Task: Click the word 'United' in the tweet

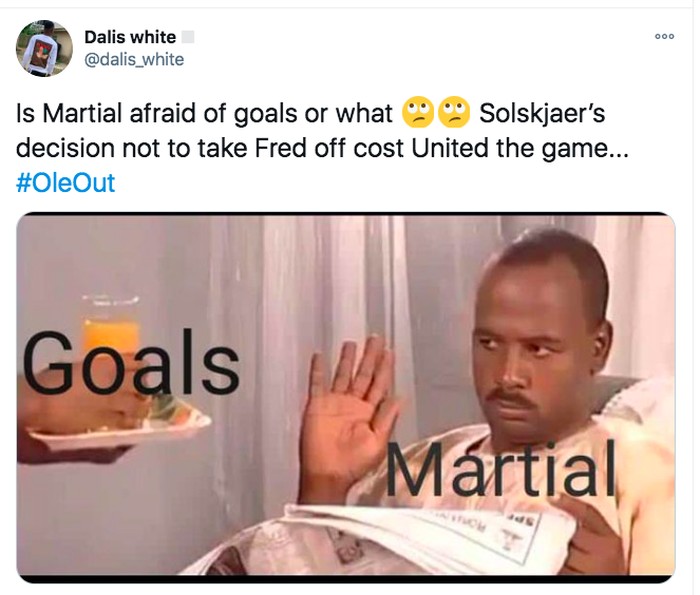Action: (x=450, y=148)
